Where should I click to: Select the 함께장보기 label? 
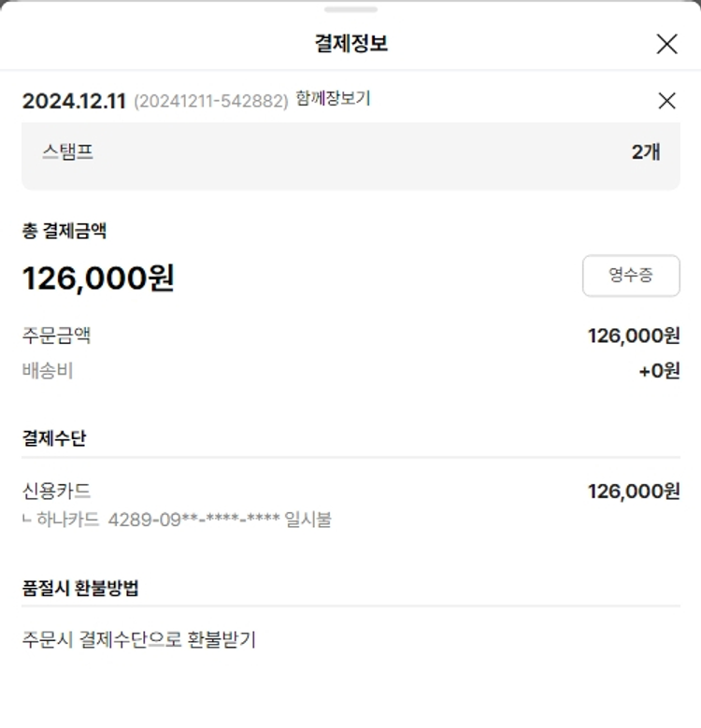[333, 99]
